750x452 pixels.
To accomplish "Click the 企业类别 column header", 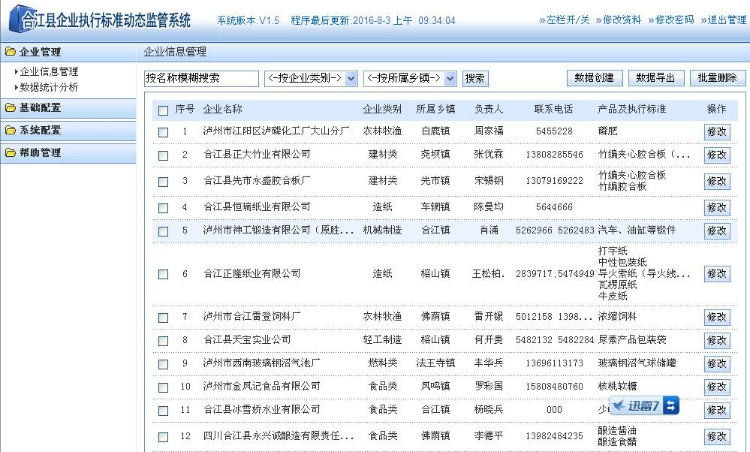I will coord(382,109).
